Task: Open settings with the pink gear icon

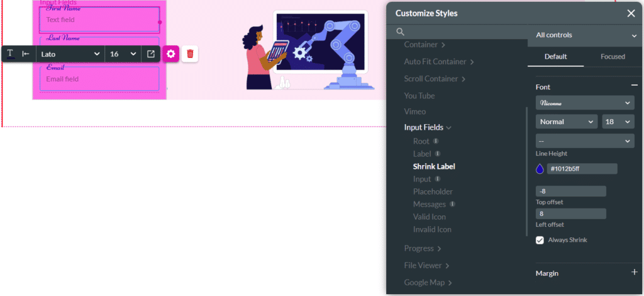Action: (x=170, y=54)
